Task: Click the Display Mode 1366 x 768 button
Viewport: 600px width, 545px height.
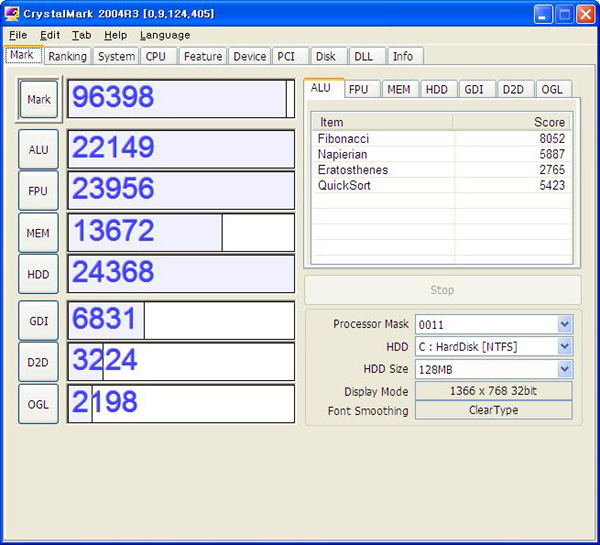Action: point(494,391)
